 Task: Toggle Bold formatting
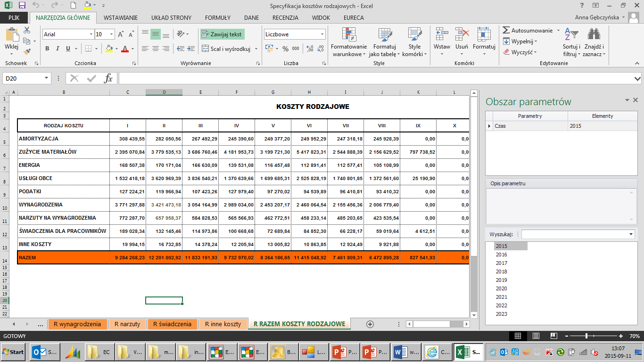click(47, 49)
